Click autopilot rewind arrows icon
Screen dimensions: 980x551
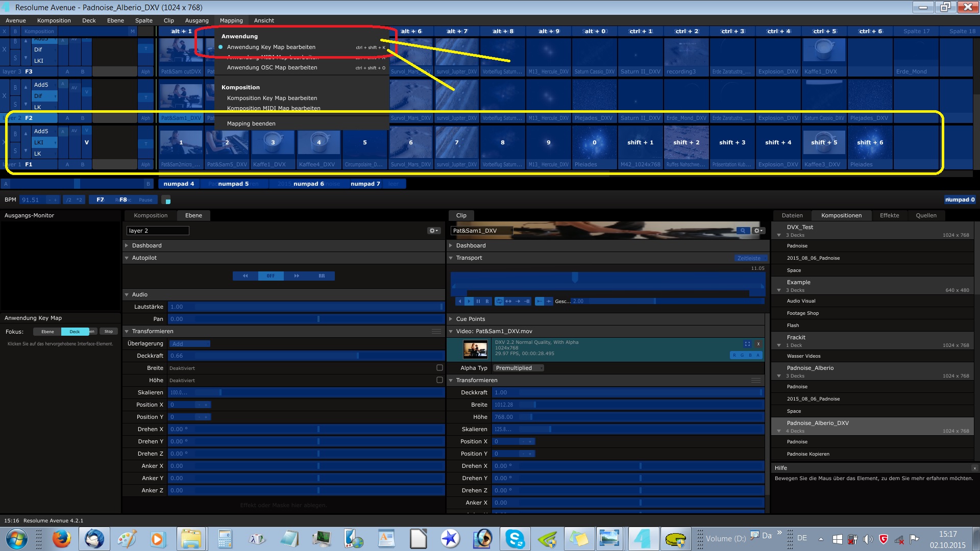point(246,276)
